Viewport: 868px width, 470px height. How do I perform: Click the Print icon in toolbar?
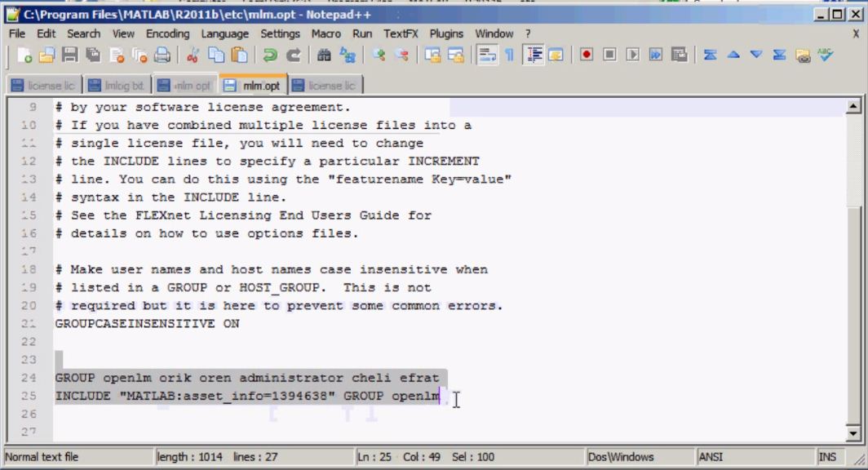coord(162,58)
